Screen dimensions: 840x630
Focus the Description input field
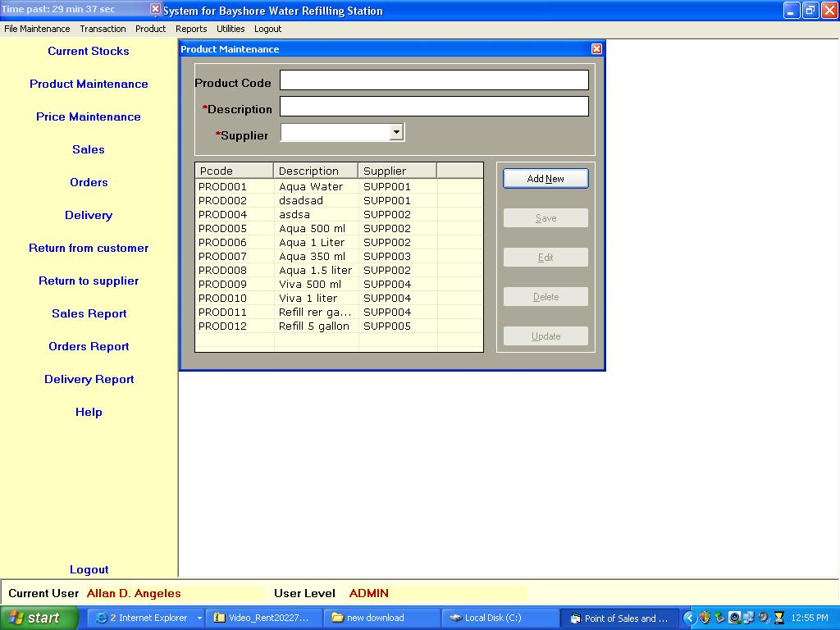click(x=434, y=107)
